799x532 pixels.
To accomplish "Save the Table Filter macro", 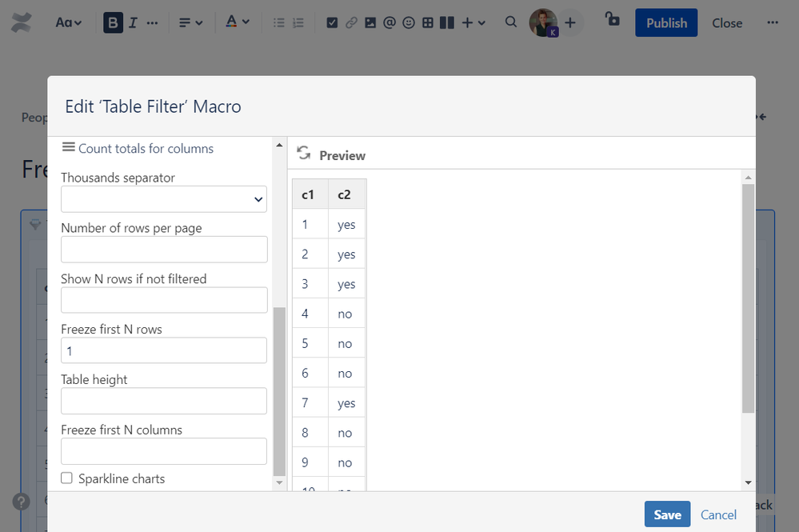I will [x=667, y=514].
